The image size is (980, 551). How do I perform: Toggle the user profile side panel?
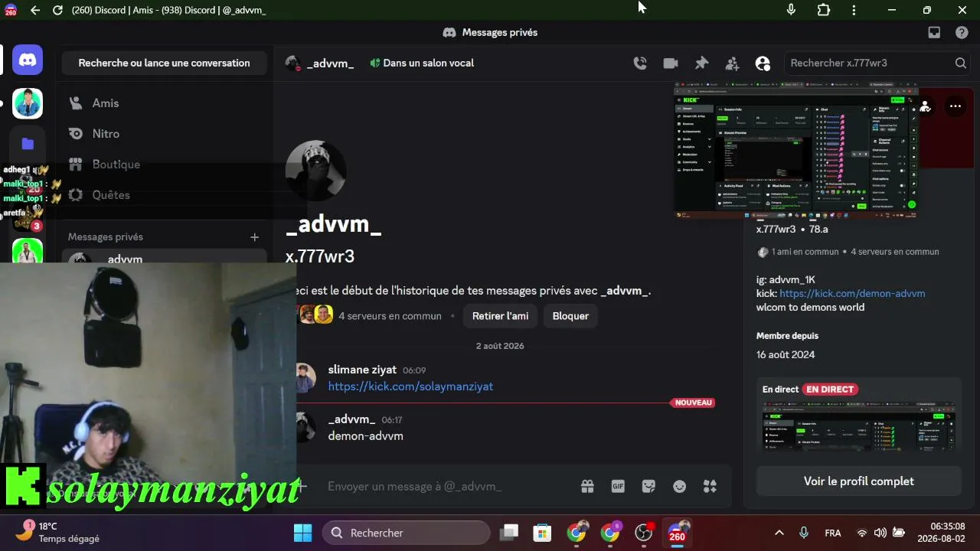click(x=763, y=64)
